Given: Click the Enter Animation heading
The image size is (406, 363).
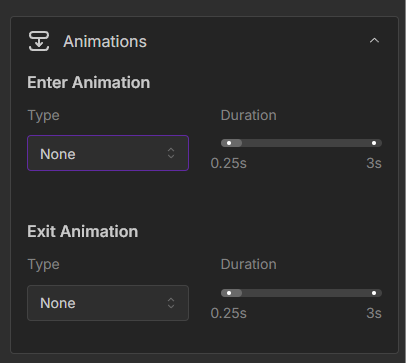Looking at the screenshot, I should 89,82.
